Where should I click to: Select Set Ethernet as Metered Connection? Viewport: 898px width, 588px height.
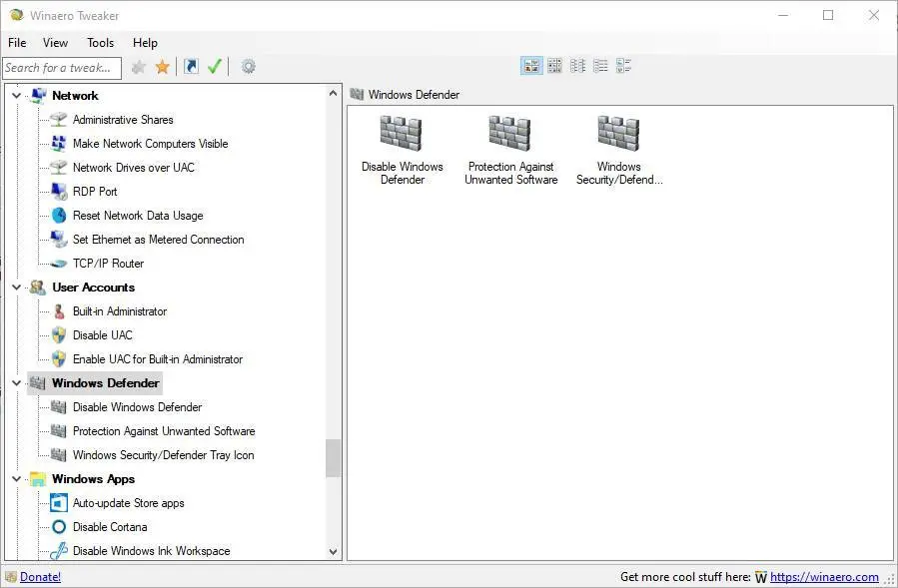tap(158, 240)
